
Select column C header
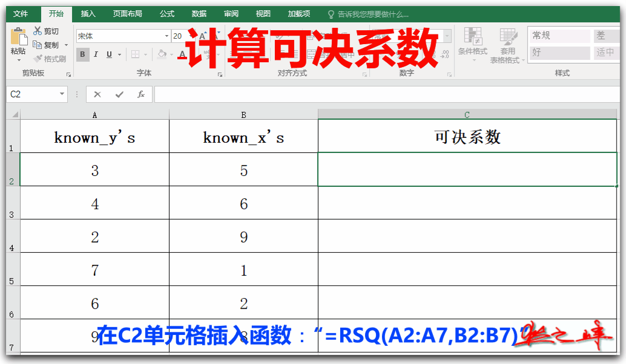click(x=467, y=115)
